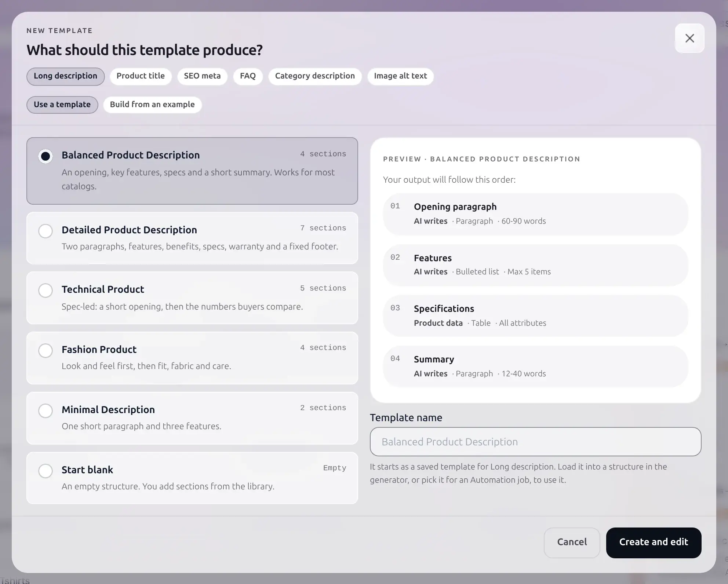Click the '5 sections' label on Technical card
Image resolution: width=728 pixels, height=584 pixels.
pos(323,288)
